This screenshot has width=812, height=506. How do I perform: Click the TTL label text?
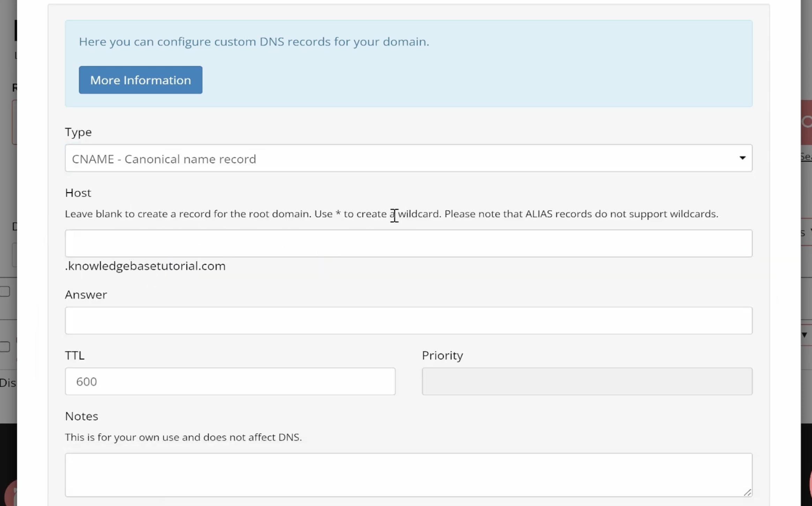[x=75, y=356]
